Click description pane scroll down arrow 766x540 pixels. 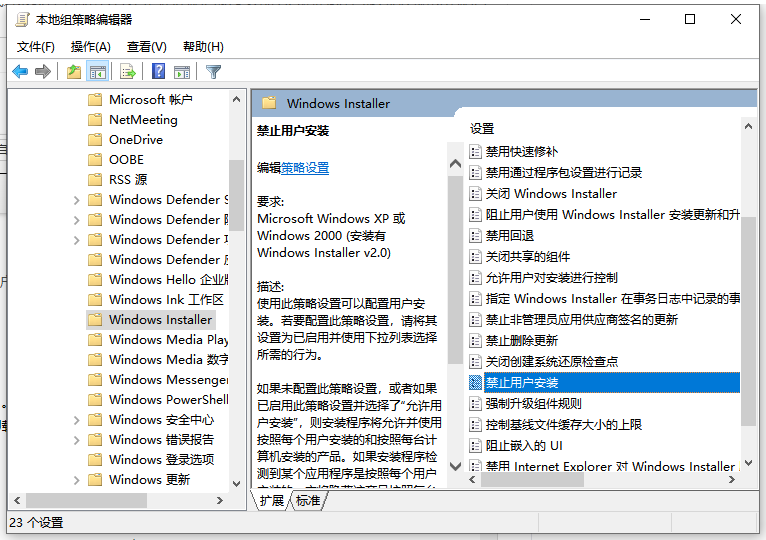[455, 466]
